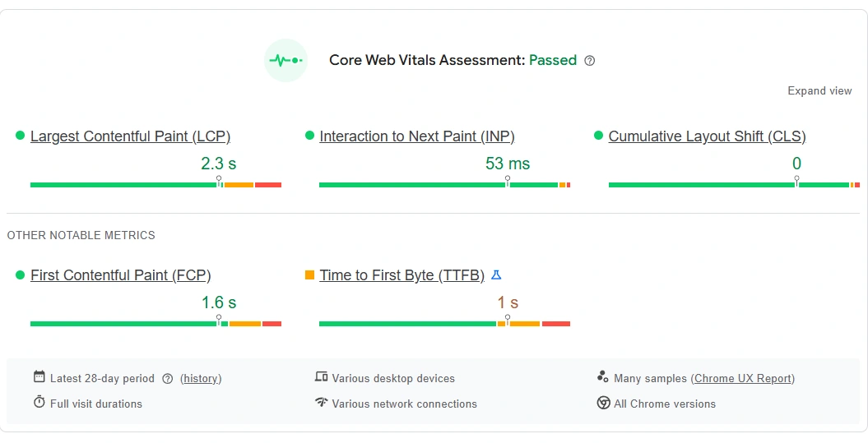The width and height of the screenshot is (868, 443).
Task: Click the TTFB orange distribution bar segment
Action: pyautogui.click(x=523, y=324)
